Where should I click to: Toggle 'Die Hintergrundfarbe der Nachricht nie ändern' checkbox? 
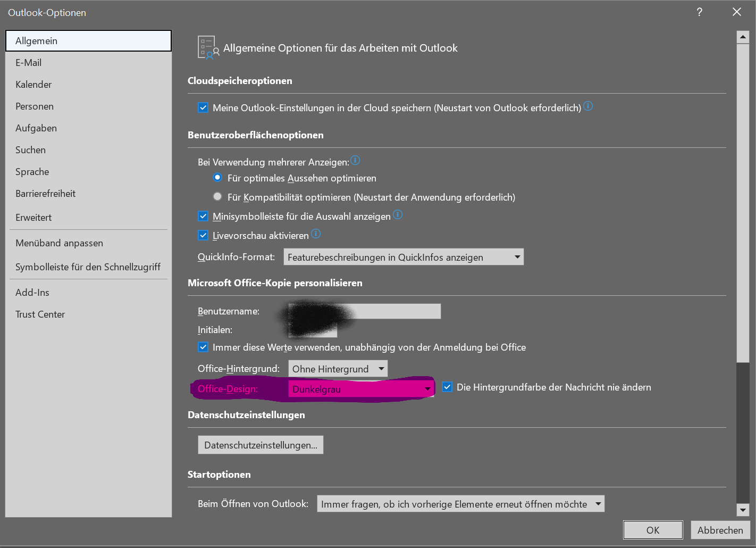coord(447,387)
